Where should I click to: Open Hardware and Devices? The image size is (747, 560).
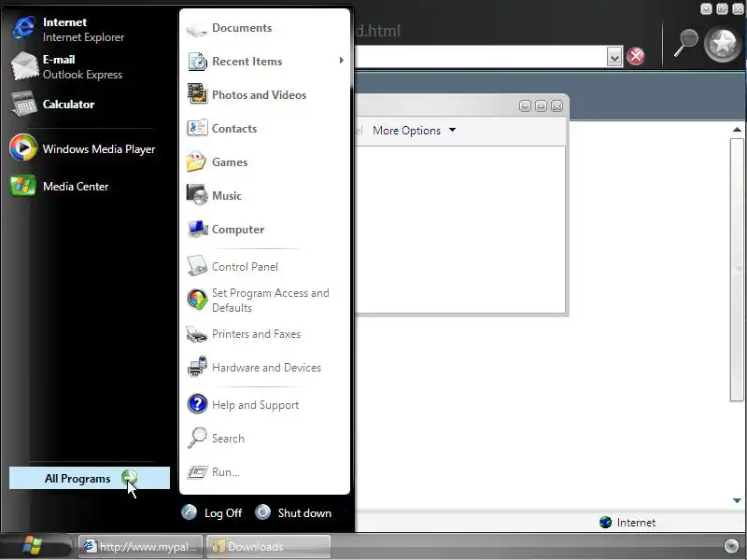(254, 367)
